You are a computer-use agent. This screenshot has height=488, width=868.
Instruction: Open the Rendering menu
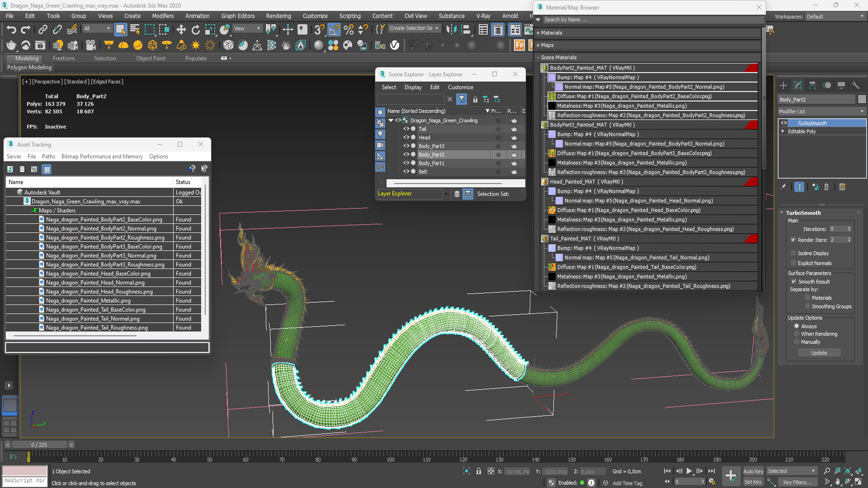[278, 16]
